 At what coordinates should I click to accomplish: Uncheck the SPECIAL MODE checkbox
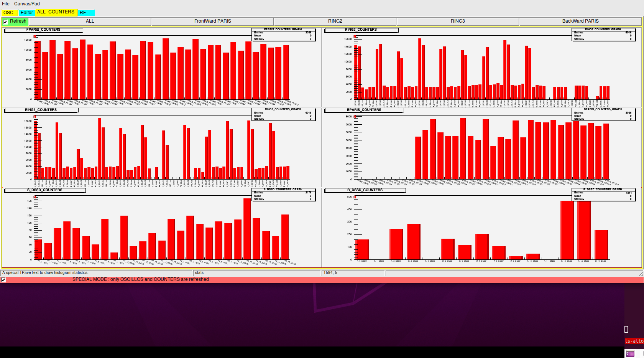pyautogui.click(x=3, y=280)
